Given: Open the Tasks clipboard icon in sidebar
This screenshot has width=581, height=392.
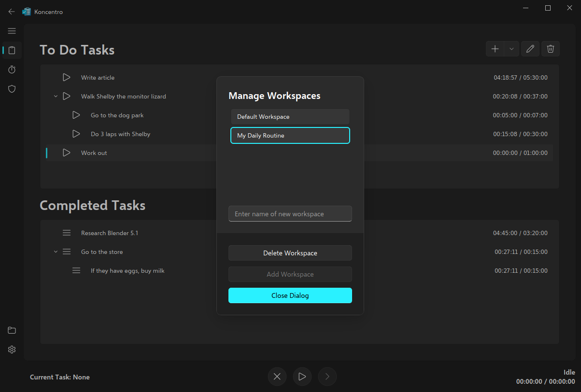Looking at the screenshot, I should [12, 50].
